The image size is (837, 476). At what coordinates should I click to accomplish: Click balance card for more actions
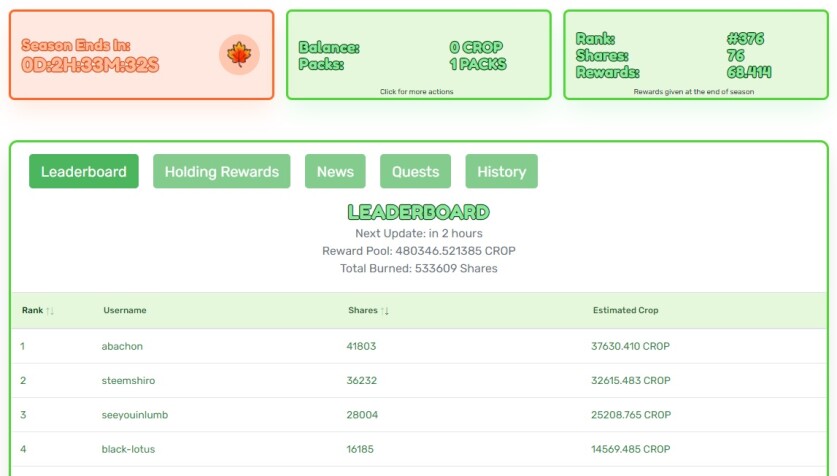[x=418, y=54]
